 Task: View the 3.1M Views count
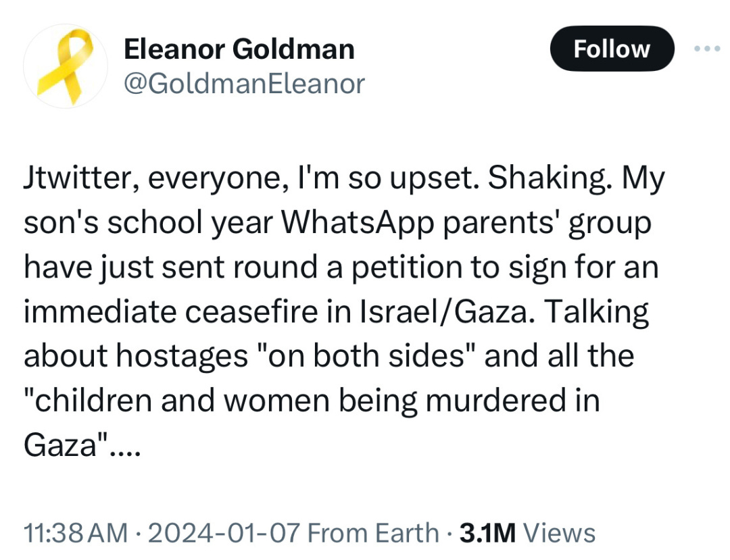527,532
